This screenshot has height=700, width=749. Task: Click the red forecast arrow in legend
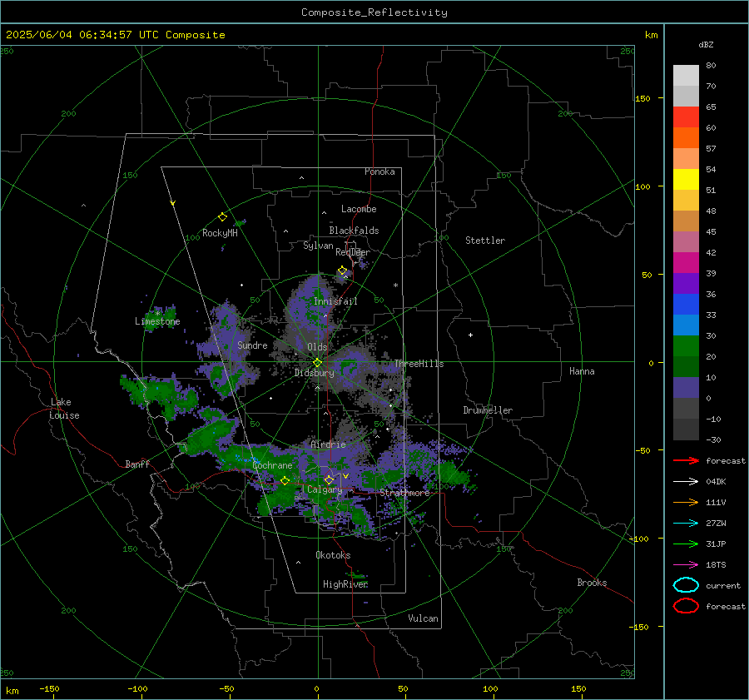point(686,460)
